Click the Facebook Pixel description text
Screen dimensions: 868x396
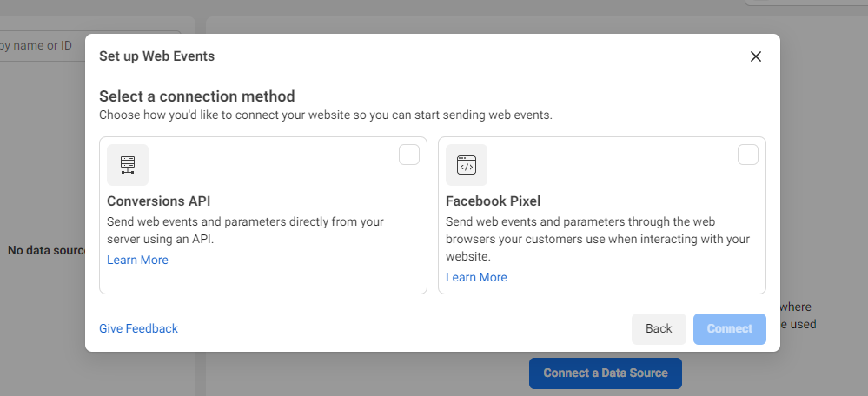598,239
